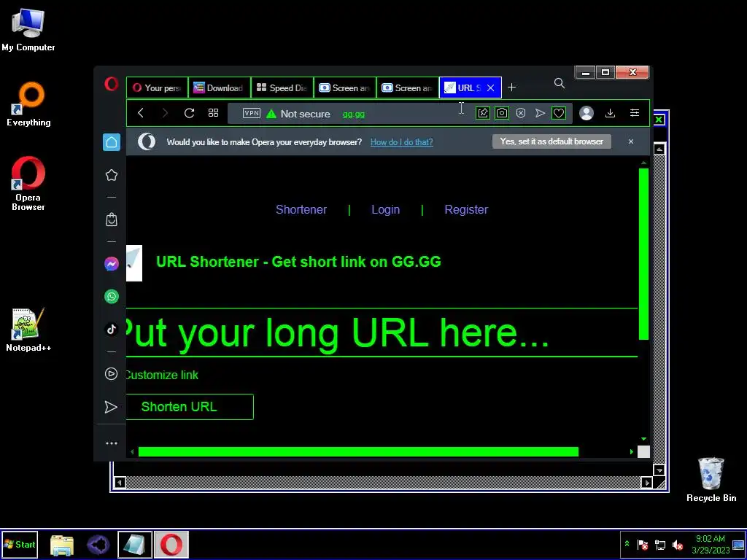Click page scroll right arrow
Image resolution: width=747 pixels, height=560 pixels.
tap(632, 451)
